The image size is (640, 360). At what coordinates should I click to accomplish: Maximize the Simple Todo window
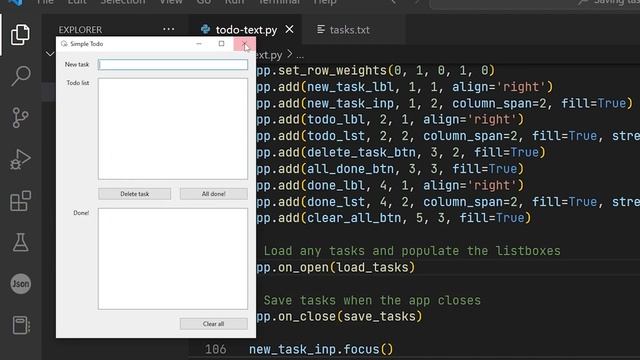221,44
